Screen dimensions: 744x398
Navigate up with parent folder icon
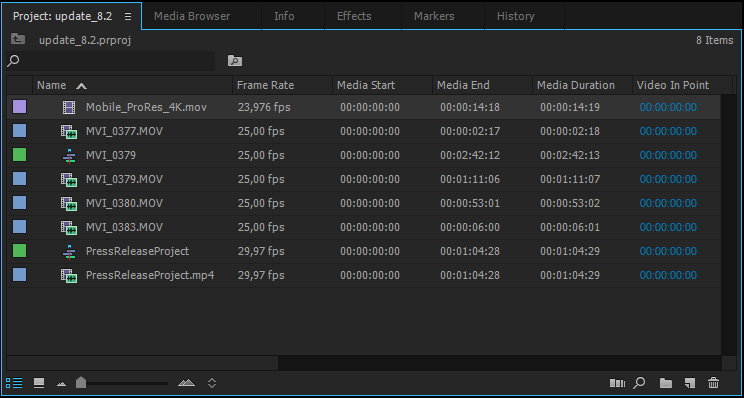[18, 40]
